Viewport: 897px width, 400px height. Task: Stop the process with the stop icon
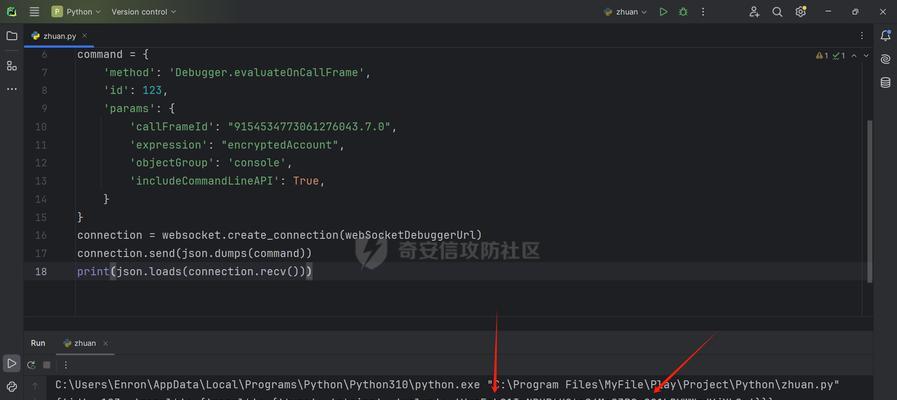click(47, 365)
